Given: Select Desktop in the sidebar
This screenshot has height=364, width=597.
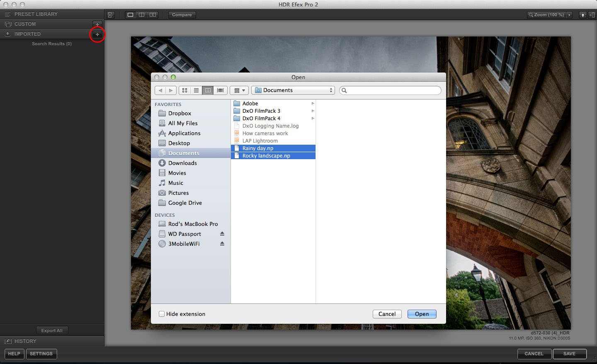Looking at the screenshot, I should [x=191, y=143].
